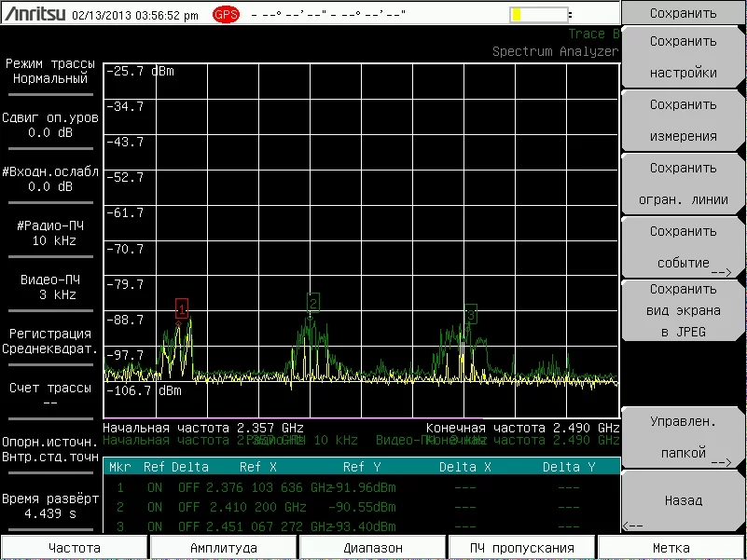
Task: Select green marker 2 on trace
Action: [x=313, y=302]
